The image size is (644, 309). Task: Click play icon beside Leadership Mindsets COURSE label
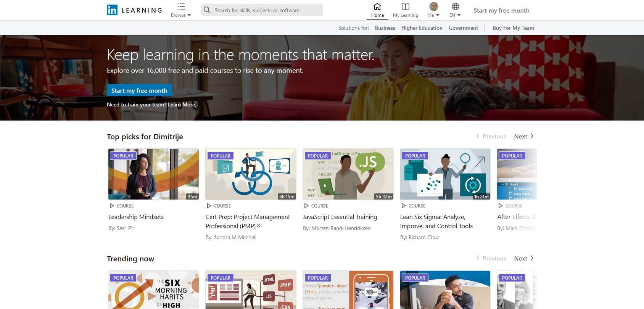pos(112,206)
